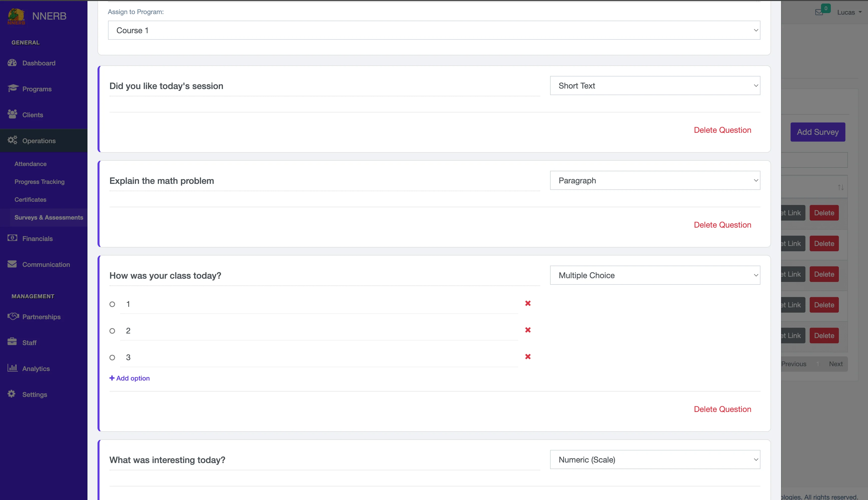The image size is (868, 500).
Task: Change the Multiple Choice type dropdown
Action: [655, 275]
